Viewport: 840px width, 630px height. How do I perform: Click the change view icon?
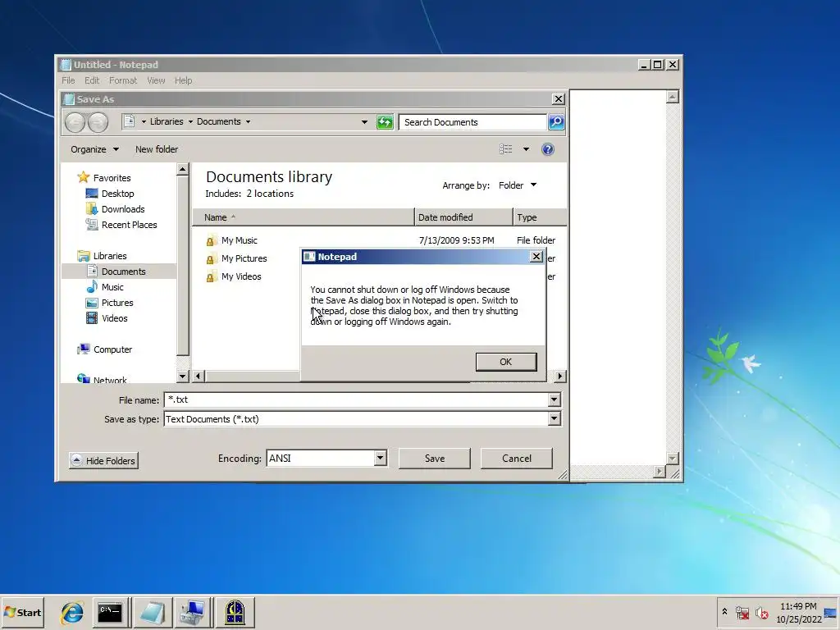[x=505, y=149]
